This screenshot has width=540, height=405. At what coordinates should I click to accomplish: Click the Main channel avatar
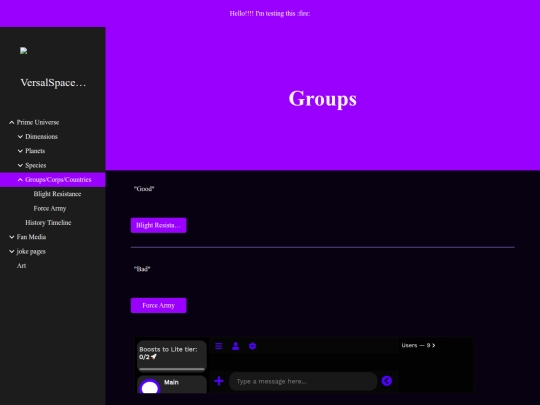tap(150, 387)
